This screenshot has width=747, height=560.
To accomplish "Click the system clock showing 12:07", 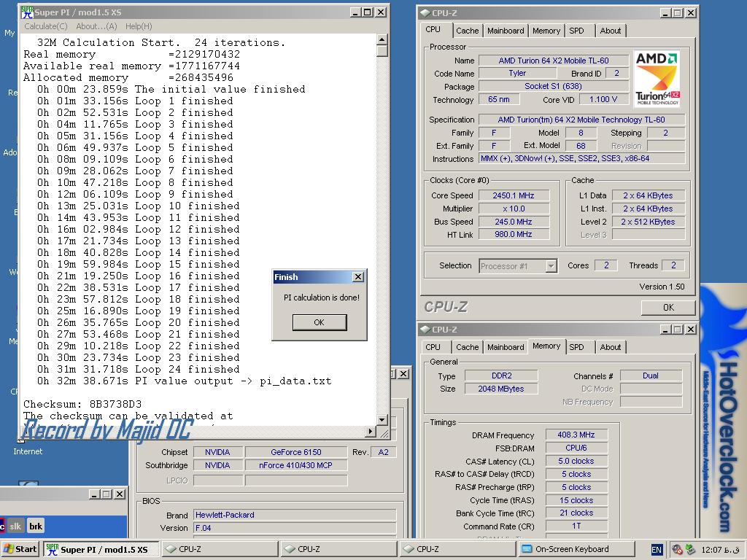I will click(720, 550).
